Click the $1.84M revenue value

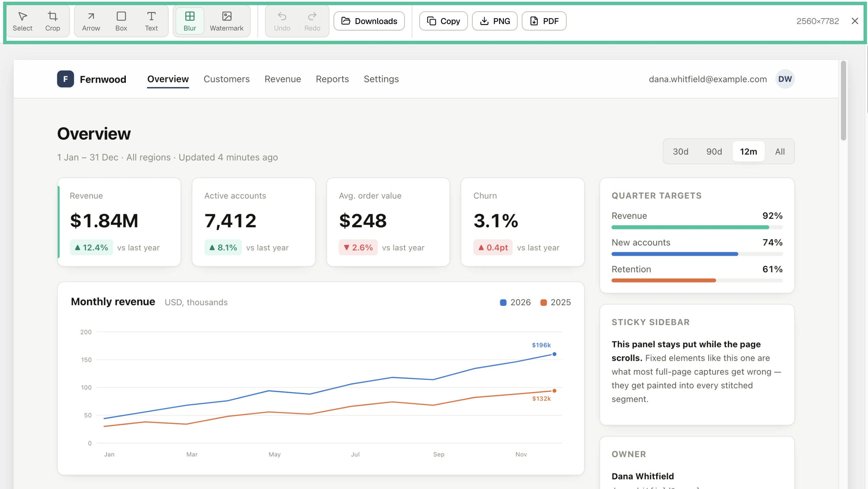[104, 221]
